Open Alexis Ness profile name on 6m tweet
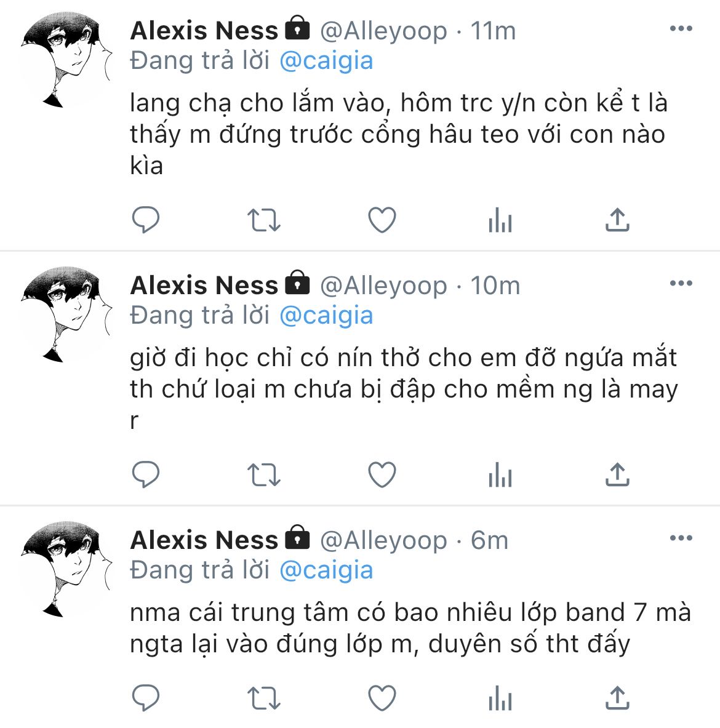Viewport: 720px width, 728px height. (204, 540)
